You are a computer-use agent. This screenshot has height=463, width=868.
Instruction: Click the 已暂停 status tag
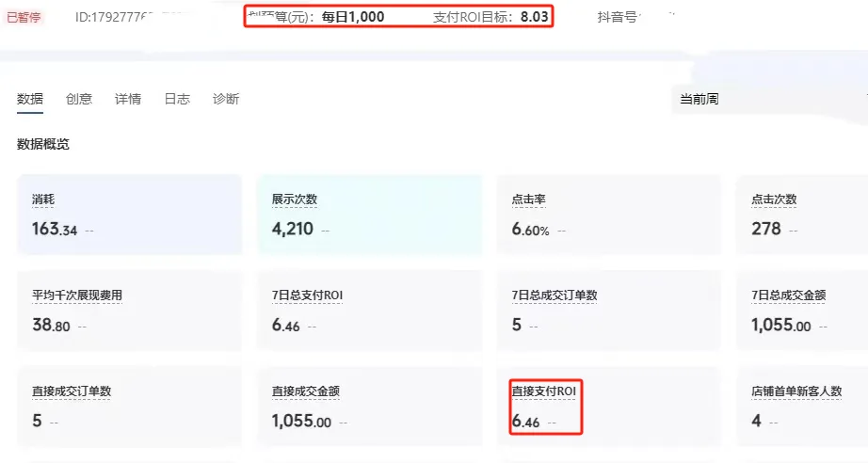tap(24, 17)
